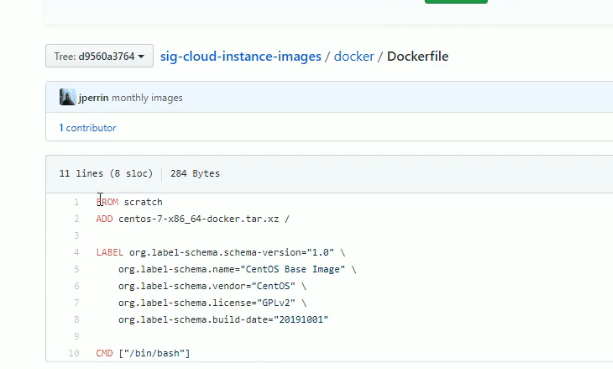The width and height of the screenshot is (613, 369).
Task: Select line number 6 of Dockerfile
Action: click(76, 286)
